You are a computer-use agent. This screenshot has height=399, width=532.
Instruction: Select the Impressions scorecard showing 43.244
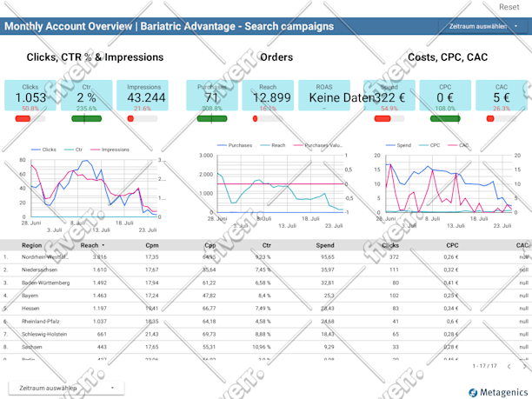point(143,96)
